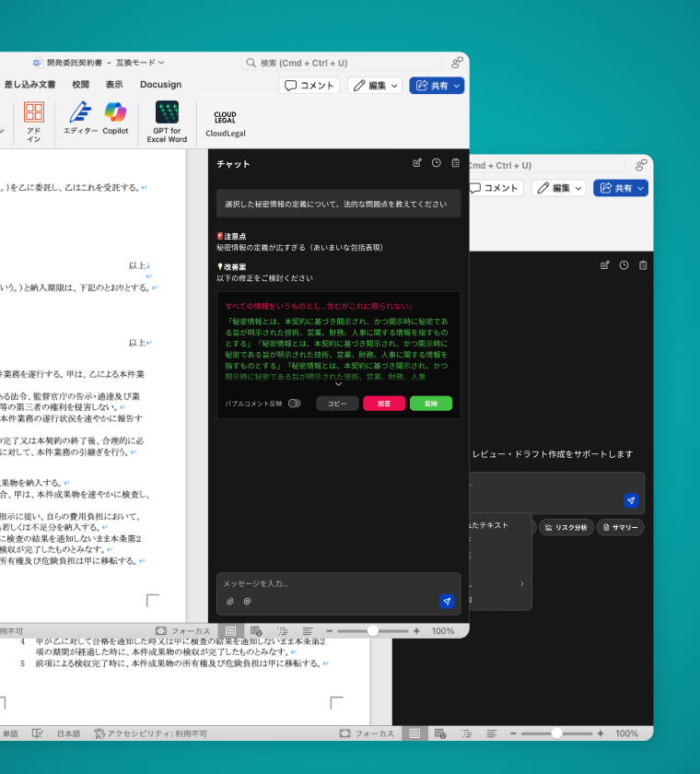Open chat history via the clock icon
Screen dimensions: 700x774
[x=437, y=163]
